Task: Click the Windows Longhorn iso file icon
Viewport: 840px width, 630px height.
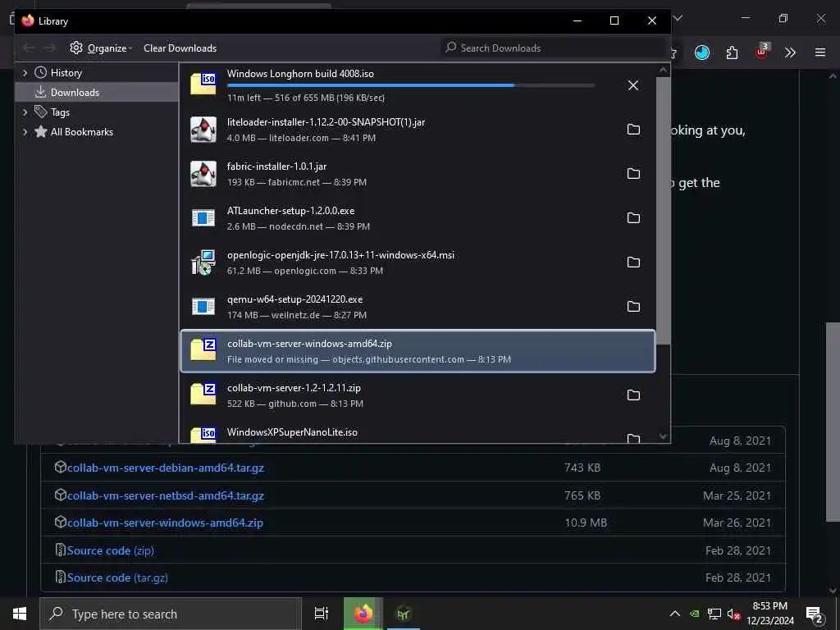Action: click(x=203, y=84)
